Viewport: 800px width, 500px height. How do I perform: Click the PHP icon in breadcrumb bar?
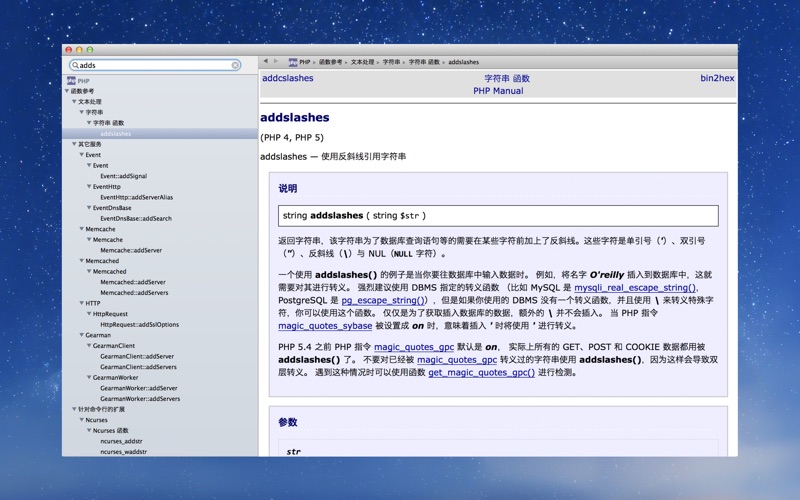[293, 62]
